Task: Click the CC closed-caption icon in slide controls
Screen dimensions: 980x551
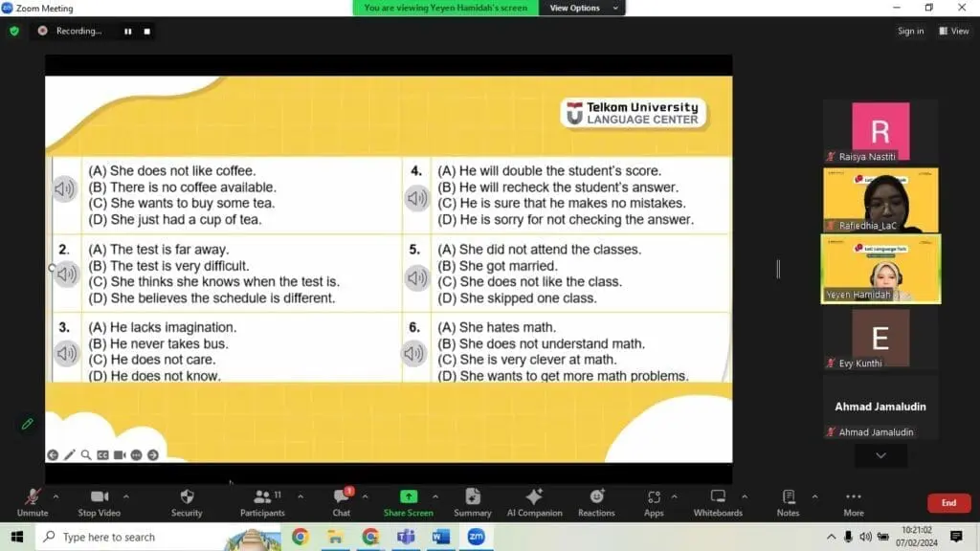Action: (103, 454)
